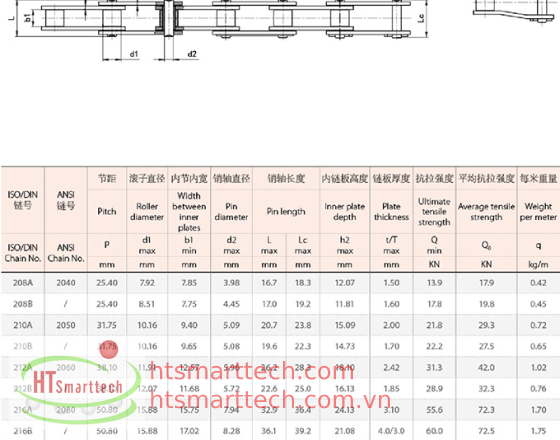Click the 208A chain number cell
The height and width of the screenshot is (440, 560).
pyautogui.click(x=23, y=283)
